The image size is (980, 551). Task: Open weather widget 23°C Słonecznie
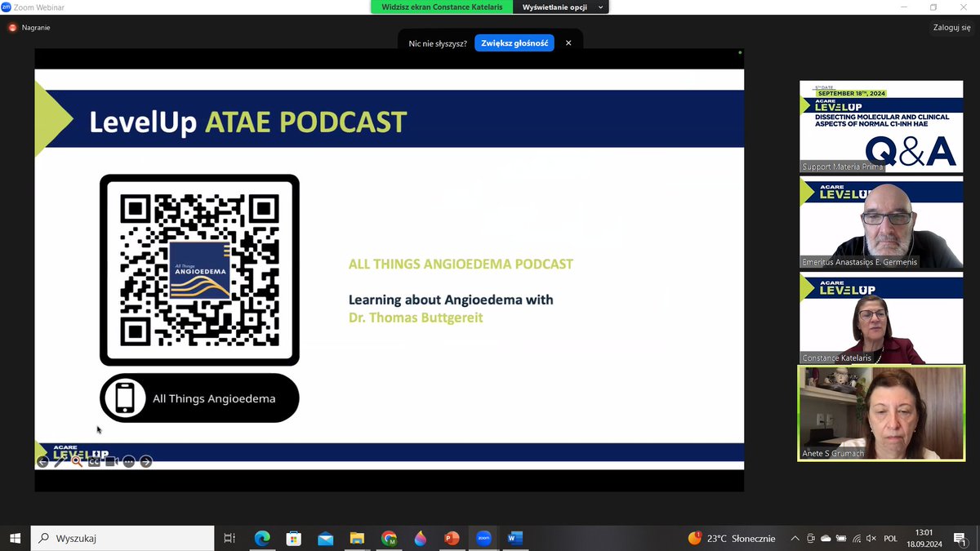pos(733,538)
